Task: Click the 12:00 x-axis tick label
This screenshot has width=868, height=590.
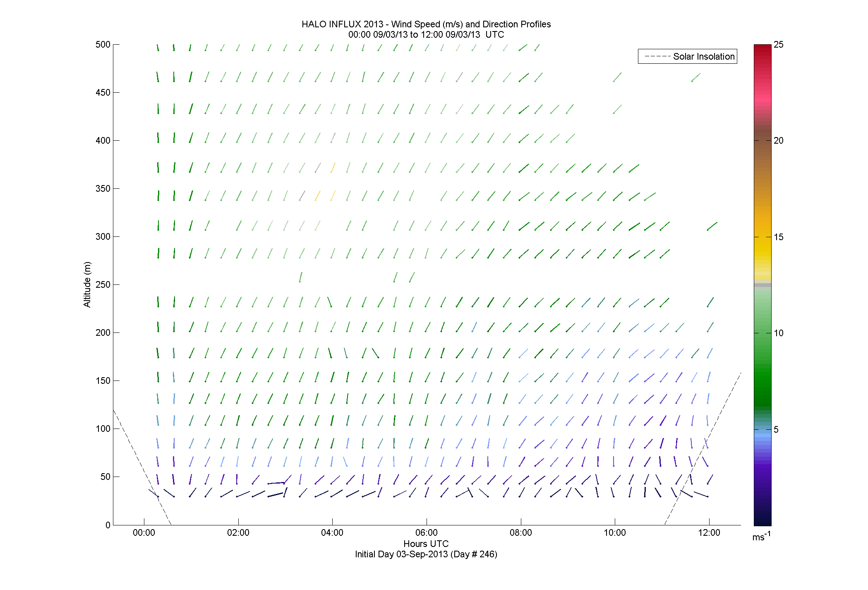Action: tap(709, 533)
